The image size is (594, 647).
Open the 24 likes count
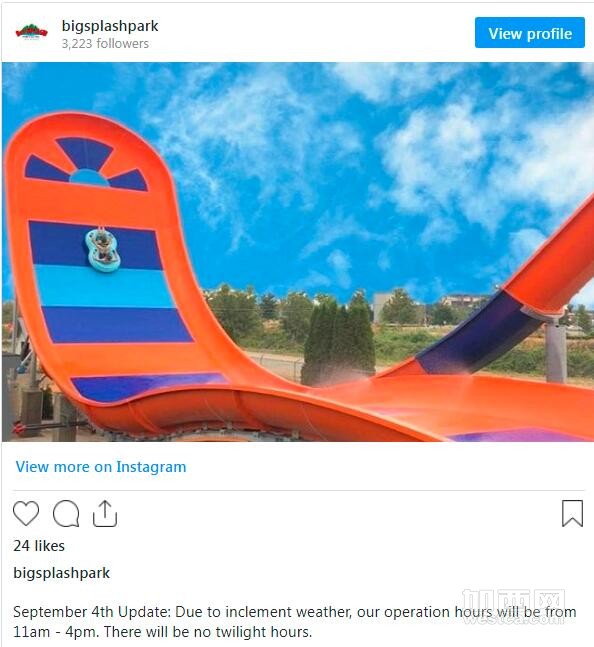tap(39, 545)
